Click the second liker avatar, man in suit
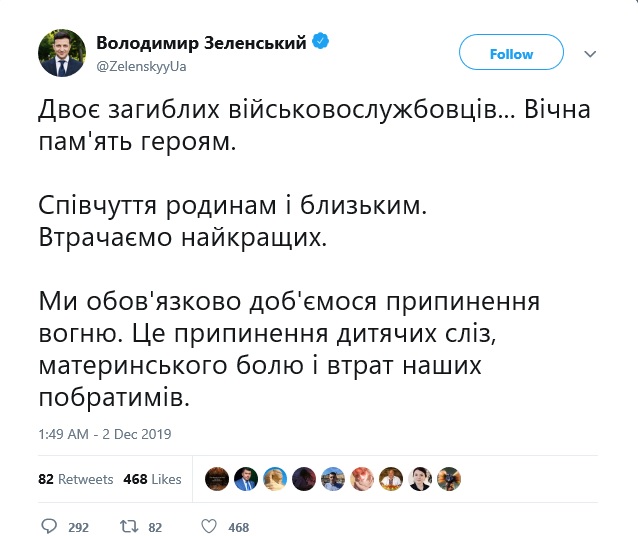This screenshot has height=536, width=638. tap(246, 479)
